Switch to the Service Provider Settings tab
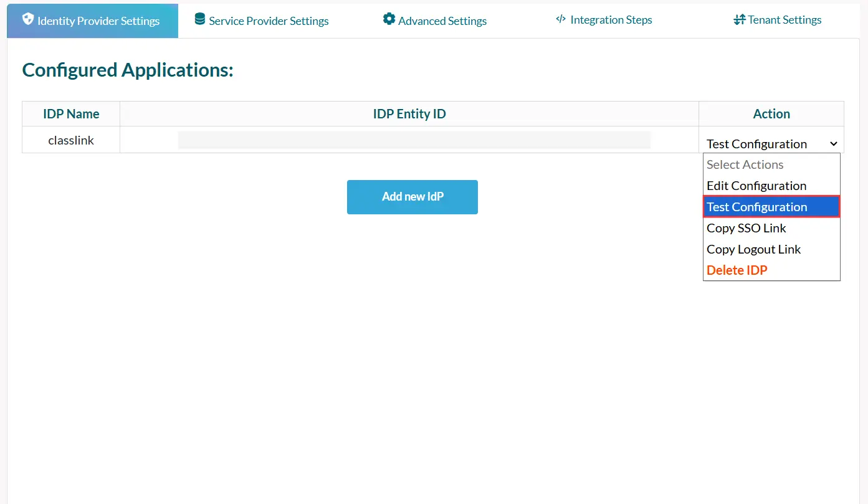868x504 pixels. point(262,20)
